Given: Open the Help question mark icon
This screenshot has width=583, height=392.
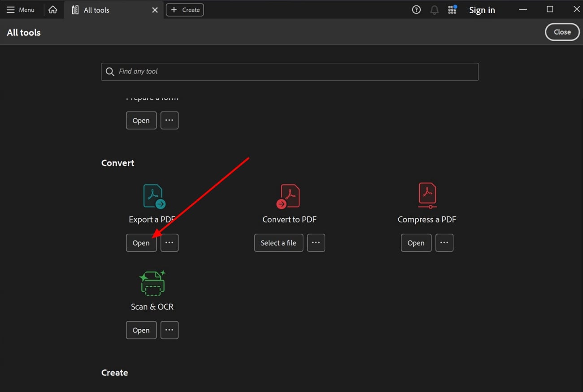Looking at the screenshot, I should point(416,10).
